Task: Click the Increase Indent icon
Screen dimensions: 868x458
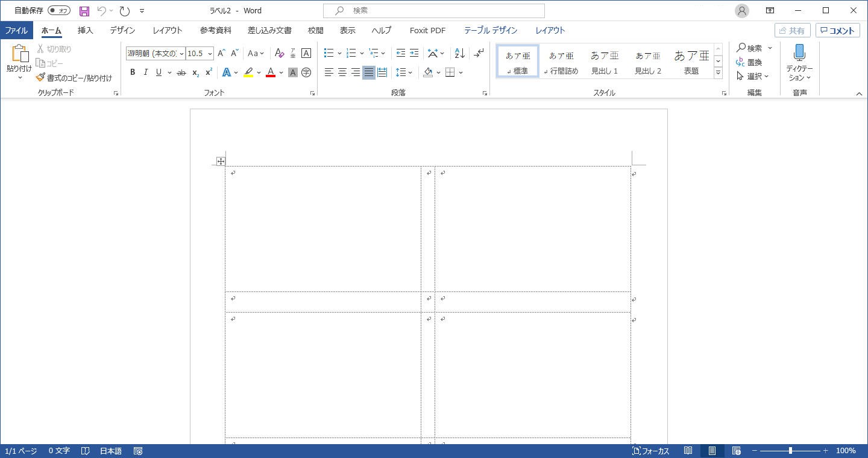Action: 414,53
